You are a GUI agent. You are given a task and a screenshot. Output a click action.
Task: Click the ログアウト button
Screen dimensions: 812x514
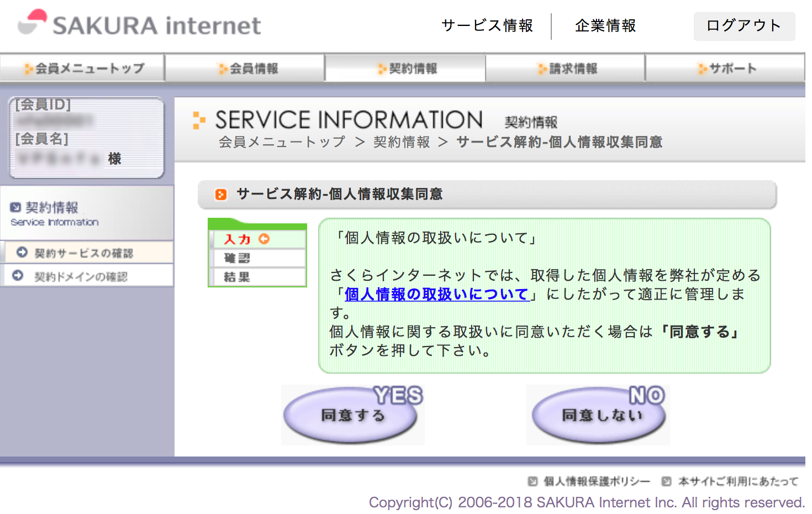(744, 26)
